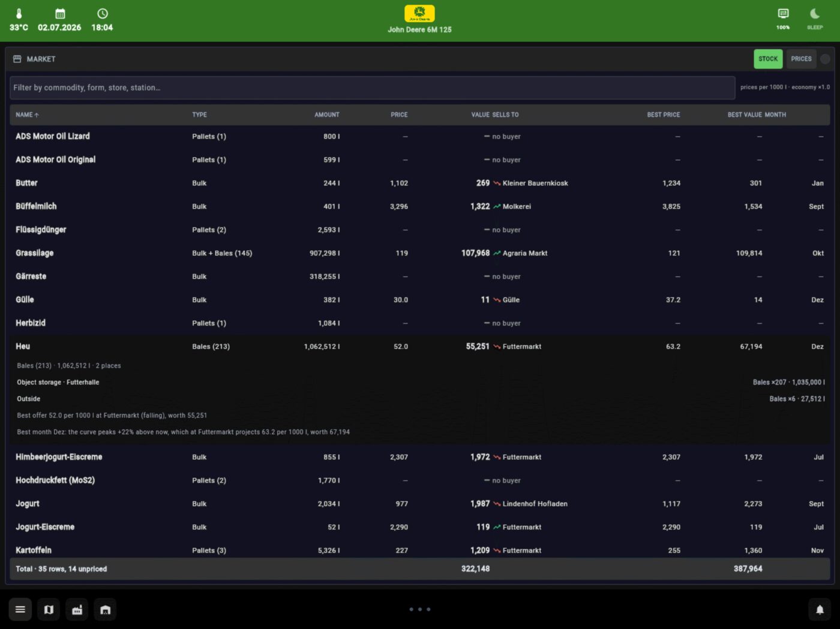Click the rising trend icon for Büffelmilch
The image size is (840, 629).
click(x=497, y=207)
